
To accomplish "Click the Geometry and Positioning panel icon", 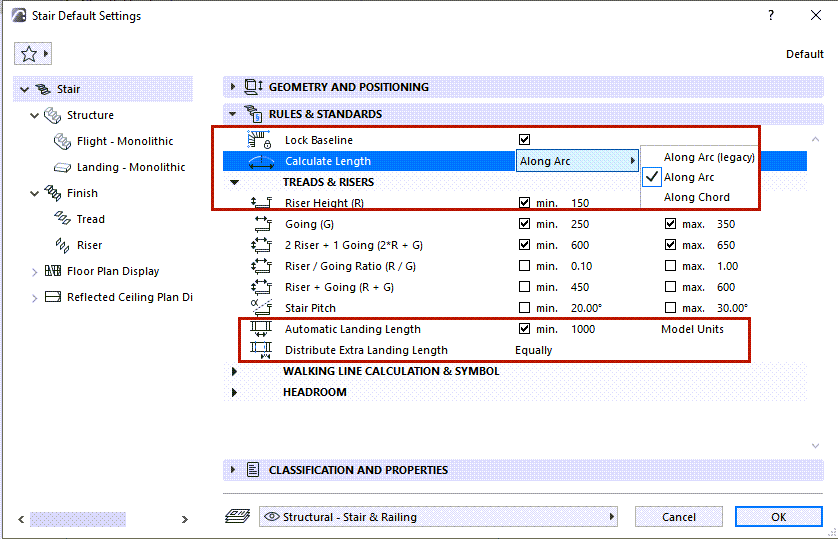I will pyautogui.click(x=253, y=87).
